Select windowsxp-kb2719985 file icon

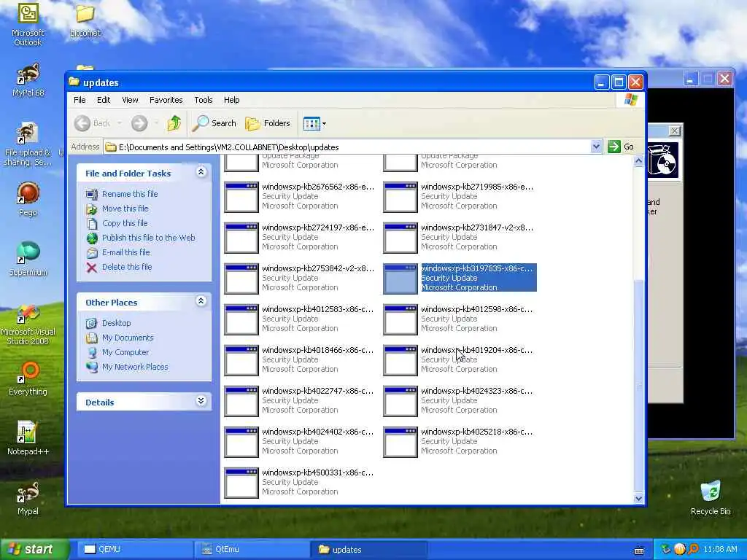click(400, 197)
